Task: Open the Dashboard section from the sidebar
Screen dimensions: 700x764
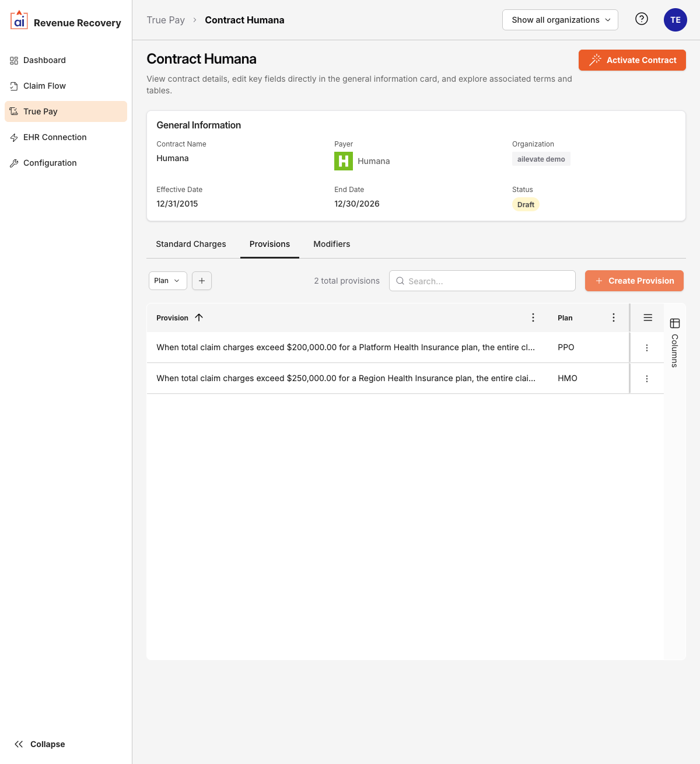Action: pyautogui.click(x=44, y=60)
